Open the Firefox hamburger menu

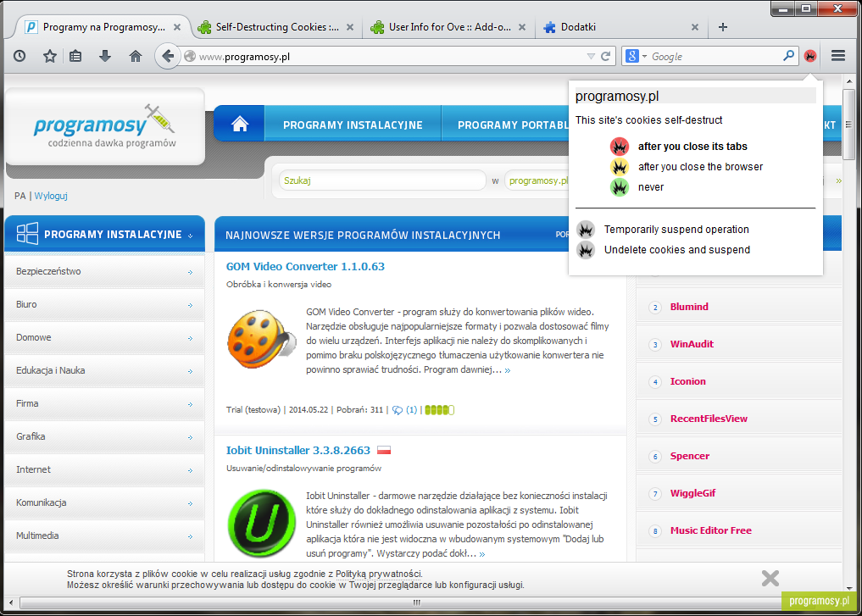(837, 56)
